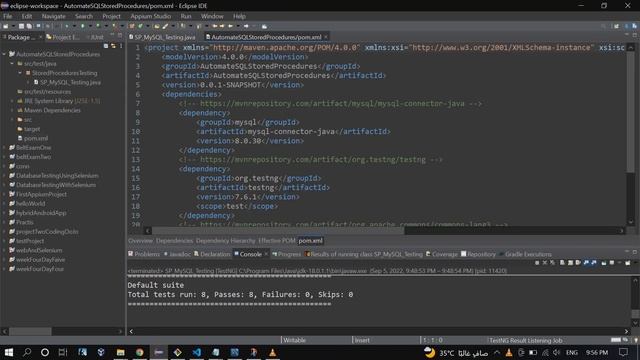Expand the BeltExamOne project node
Viewport: 640px width, 360px height.
[x=4, y=147]
